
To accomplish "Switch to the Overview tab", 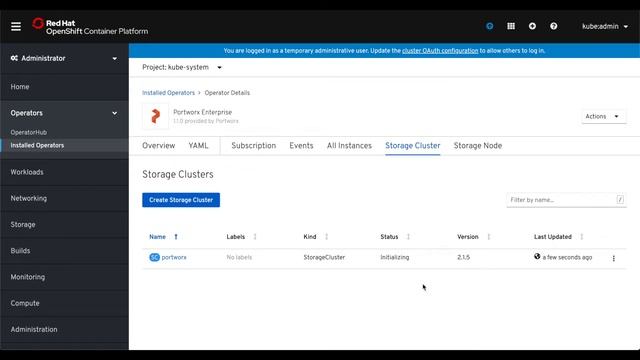I will [x=158, y=146].
